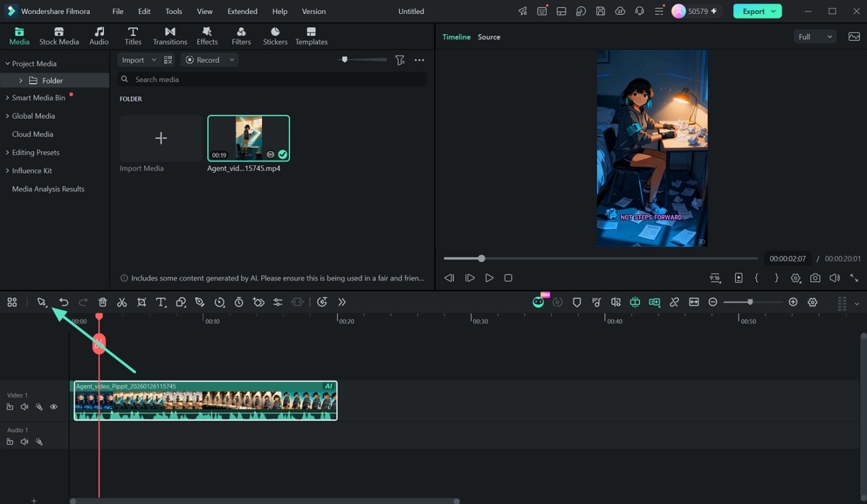
Task: Zoom in the timeline with plus icon
Action: coord(793,302)
